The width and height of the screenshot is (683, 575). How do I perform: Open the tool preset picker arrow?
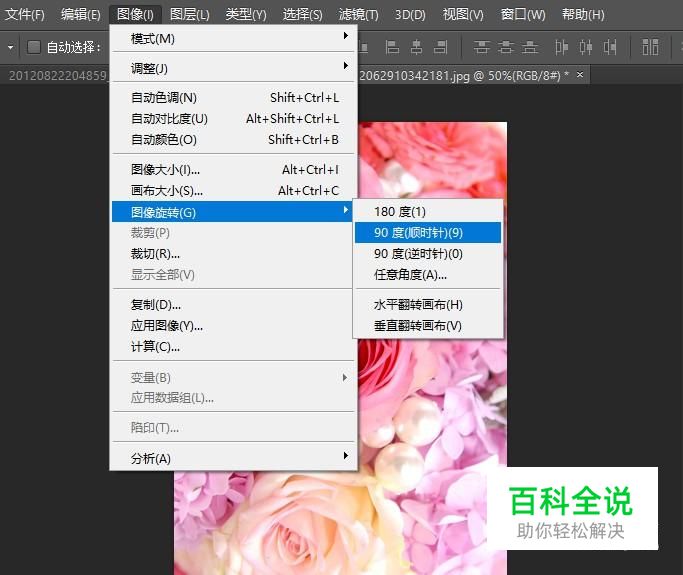(10, 47)
